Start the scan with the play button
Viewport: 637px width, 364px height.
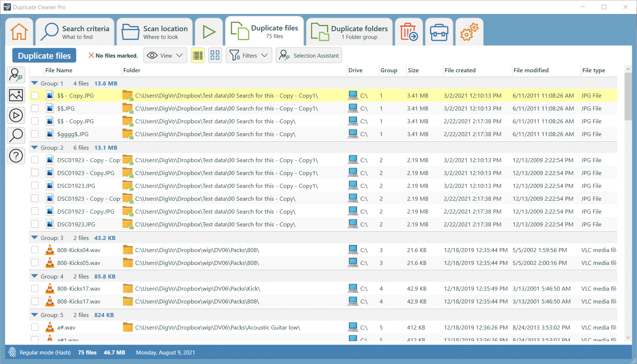[209, 32]
